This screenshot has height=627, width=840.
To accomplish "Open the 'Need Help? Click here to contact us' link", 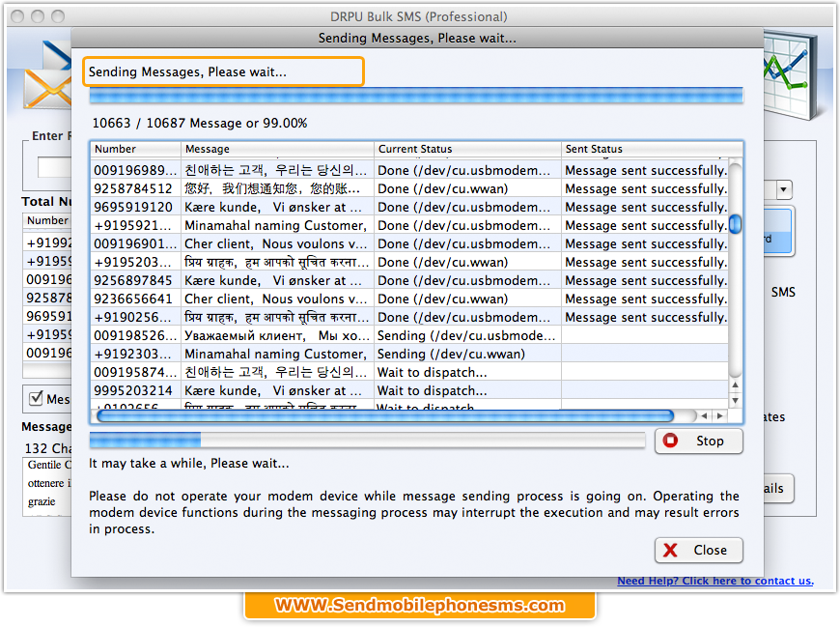I will 715,581.
